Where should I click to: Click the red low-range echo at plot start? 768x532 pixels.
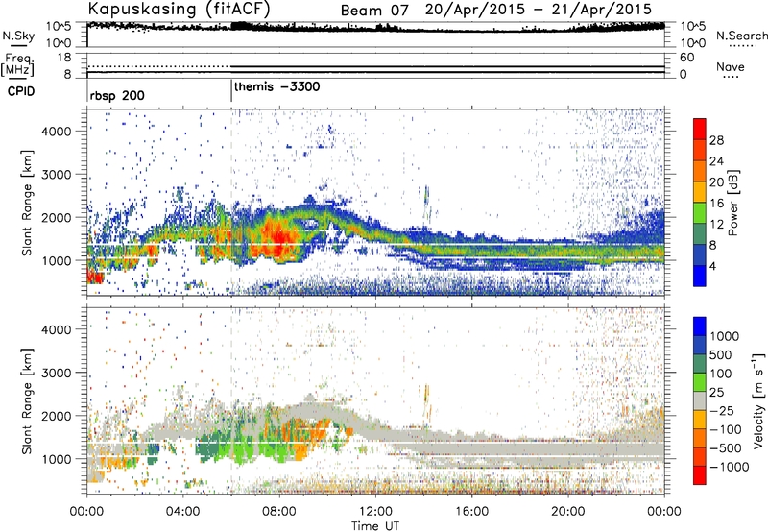coord(95,277)
